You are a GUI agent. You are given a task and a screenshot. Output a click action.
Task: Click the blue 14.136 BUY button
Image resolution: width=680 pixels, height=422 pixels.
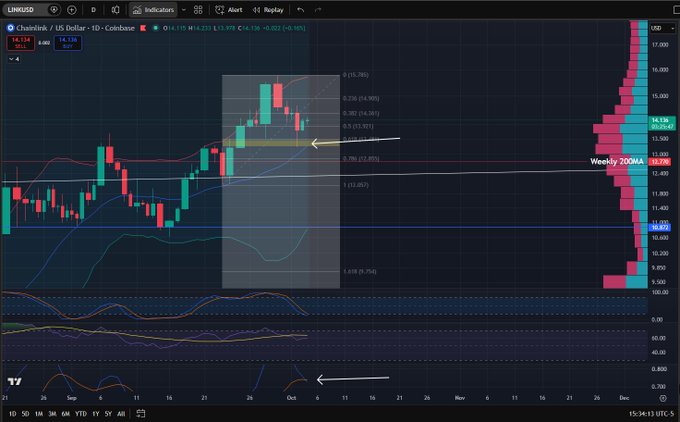(x=68, y=43)
